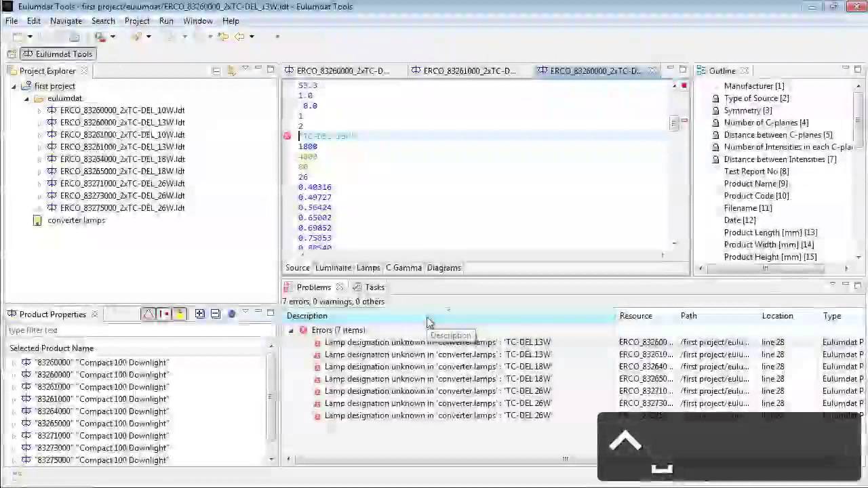
Task: Open the Run tools dropdown arrow
Action: click(112, 37)
